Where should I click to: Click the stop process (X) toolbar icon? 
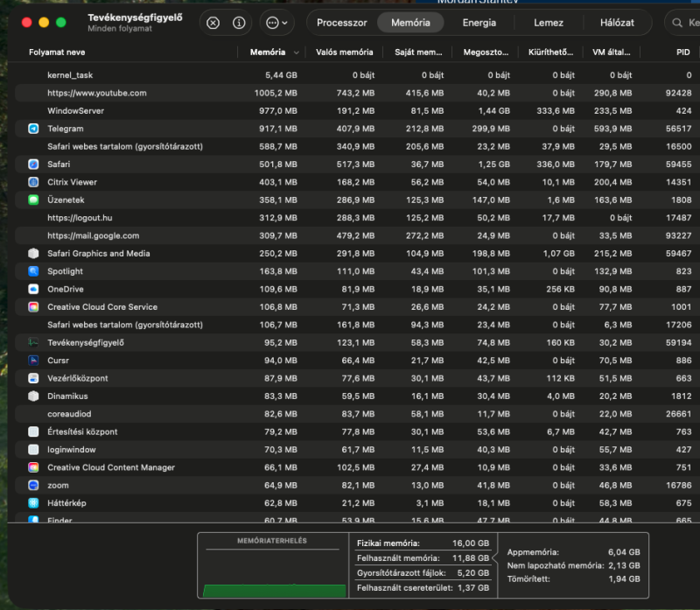(x=213, y=23)
